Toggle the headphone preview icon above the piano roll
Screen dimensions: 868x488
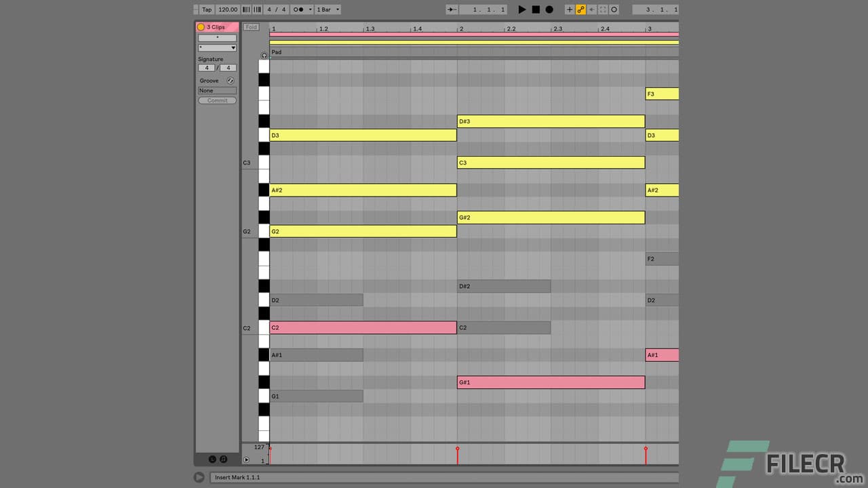coord(264,56)
